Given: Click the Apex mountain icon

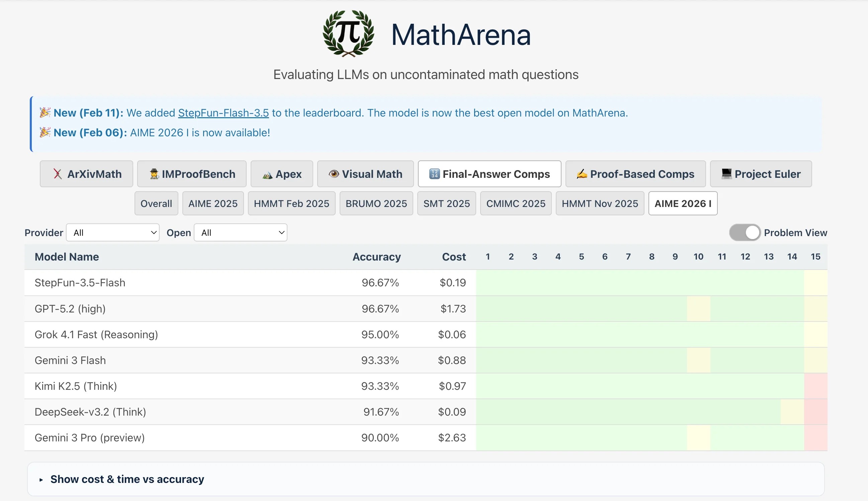Looking at the screenshot, I should coord(267,175).
